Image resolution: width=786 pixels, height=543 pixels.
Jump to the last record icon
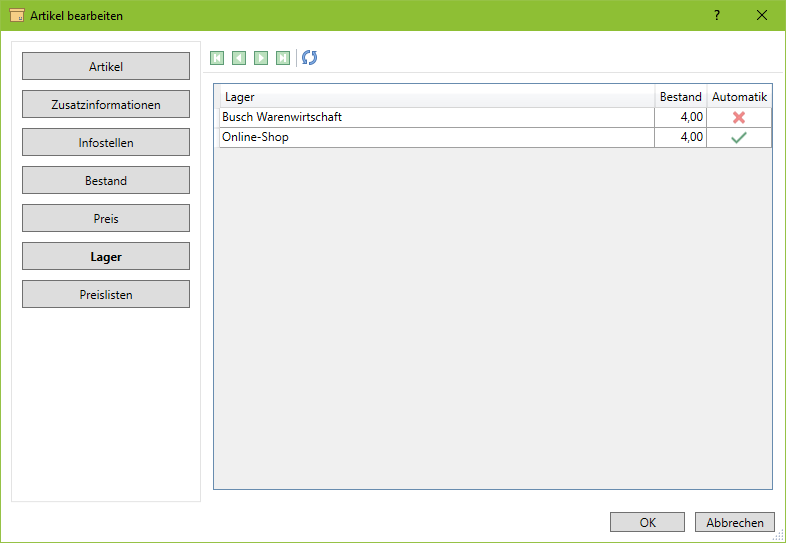[283, 58]
